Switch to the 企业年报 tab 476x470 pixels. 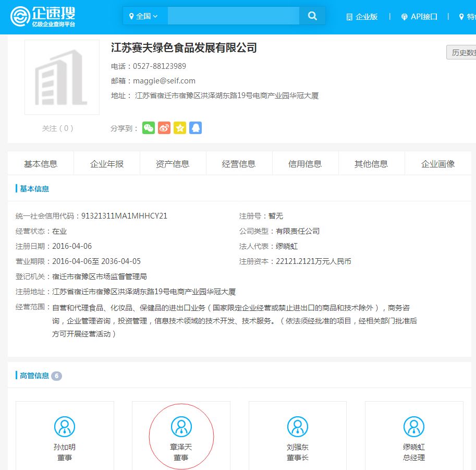[x=106, y=163]
